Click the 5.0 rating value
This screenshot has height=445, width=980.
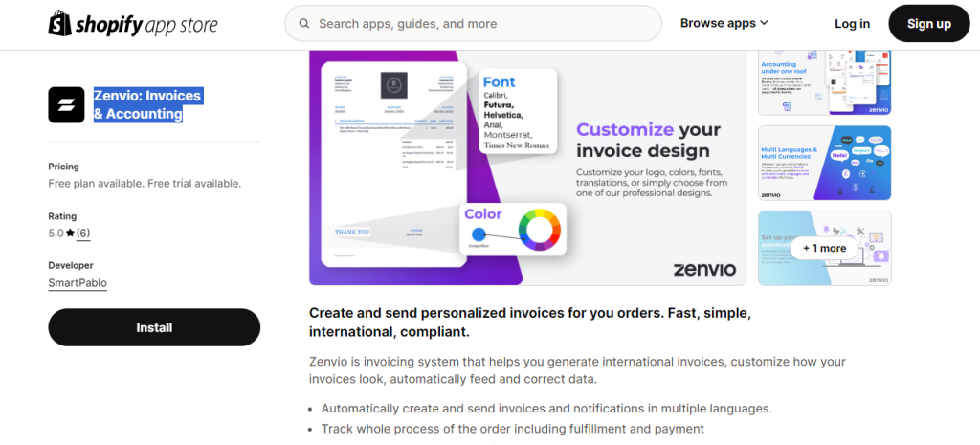pos(56,234)
